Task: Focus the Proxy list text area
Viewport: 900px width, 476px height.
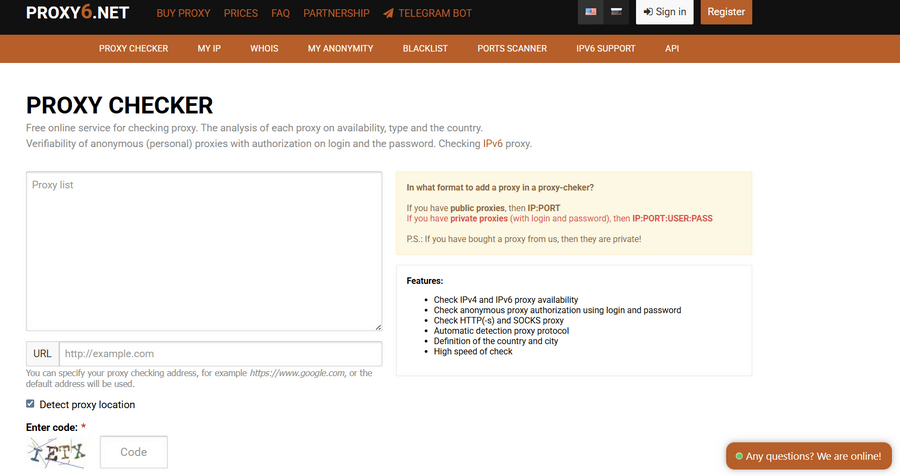Action: point(204,251)
